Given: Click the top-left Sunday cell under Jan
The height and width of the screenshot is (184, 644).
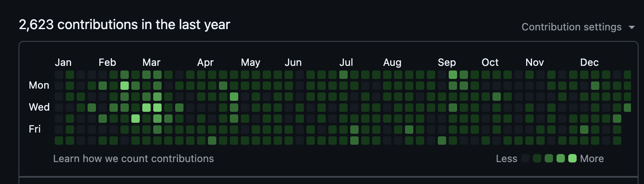Looking at the screenshot, I should [59, 75].
